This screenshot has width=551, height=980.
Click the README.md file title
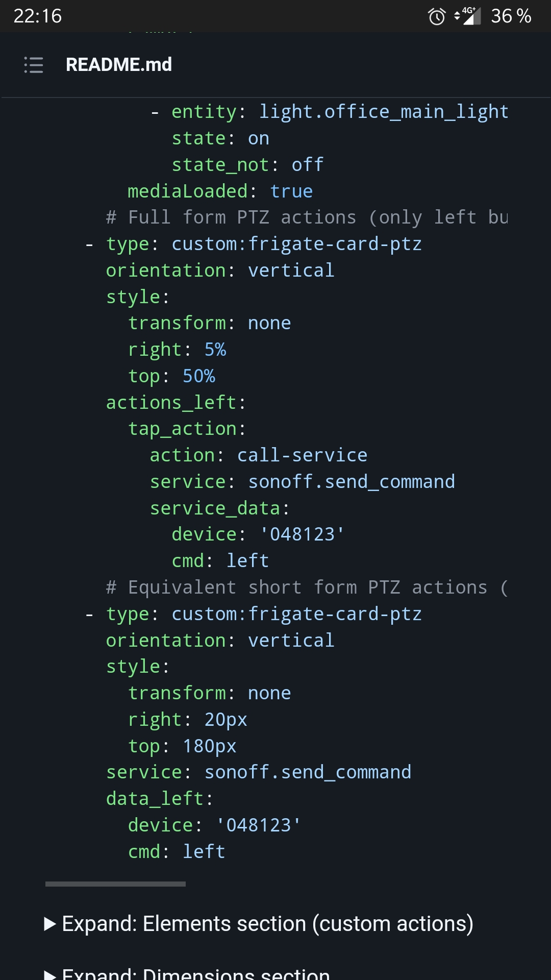coord(119,65)
